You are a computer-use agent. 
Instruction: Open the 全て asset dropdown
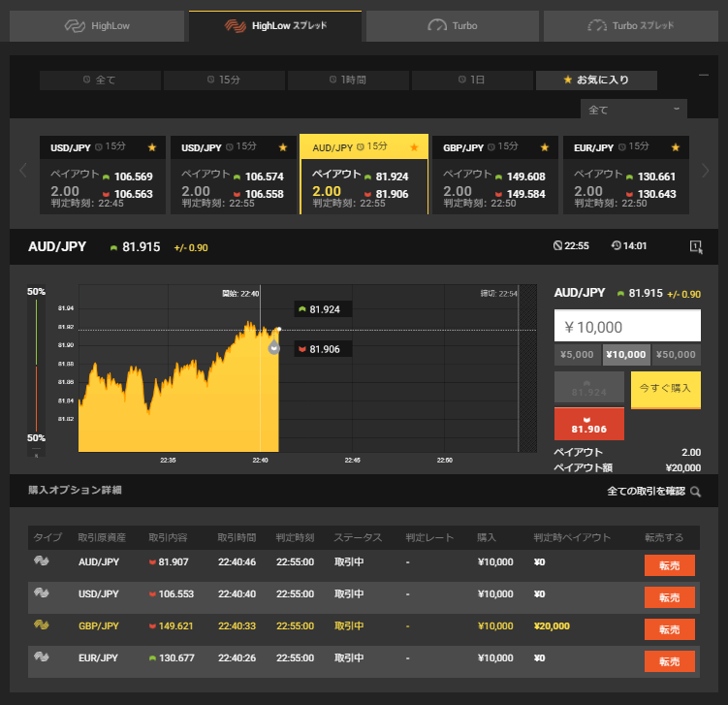(634, 110)
